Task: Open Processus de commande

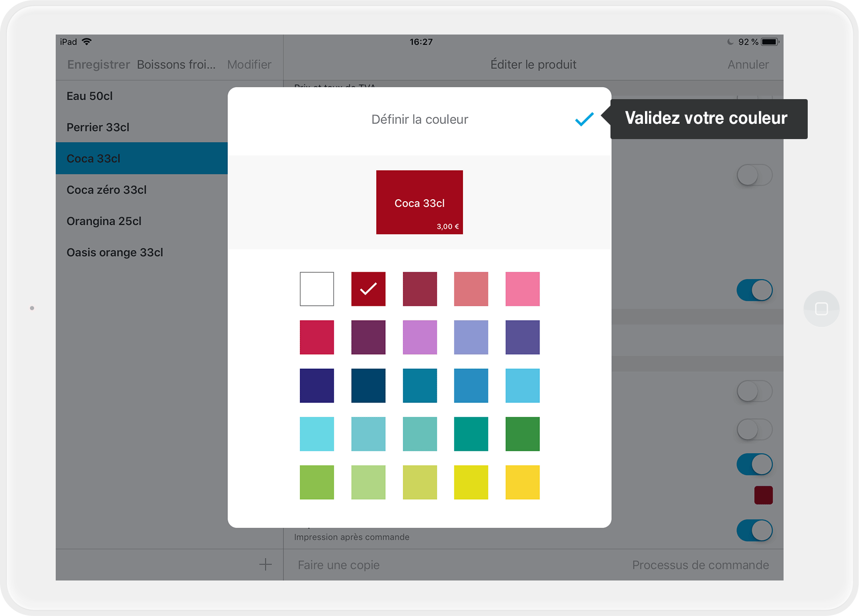Action: click(701, 565)
